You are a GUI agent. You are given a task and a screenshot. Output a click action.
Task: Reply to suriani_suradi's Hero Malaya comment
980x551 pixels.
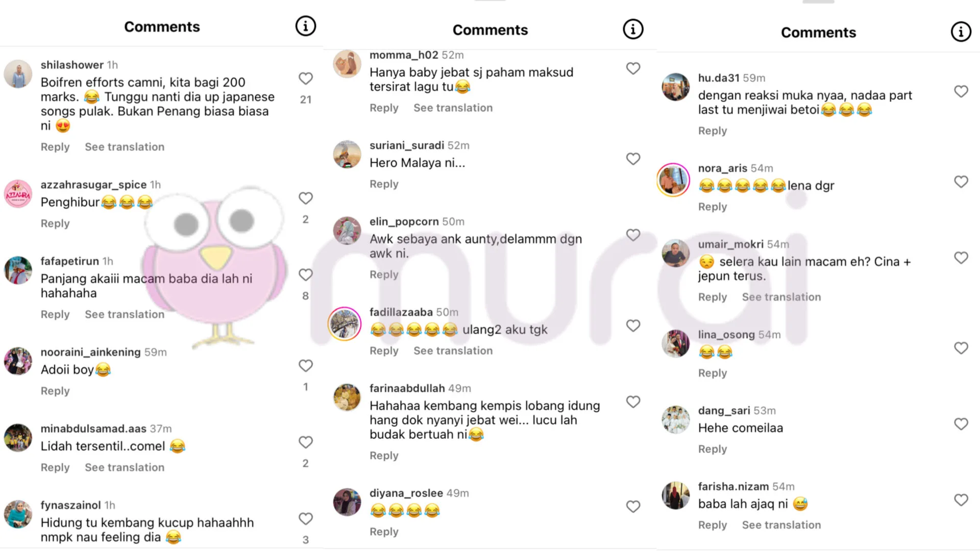coord(384,184)
